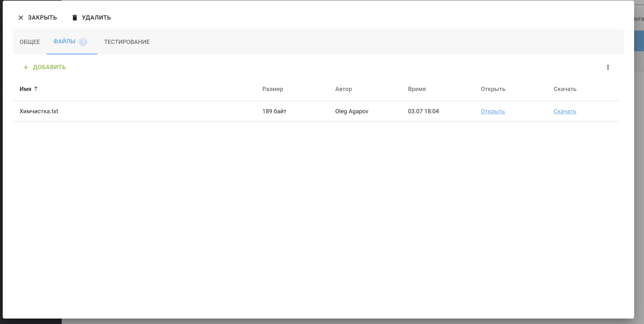The width and height of the screenshot is (644, 324).
Task: Click the help question mark icon
Action: [83, 42]
